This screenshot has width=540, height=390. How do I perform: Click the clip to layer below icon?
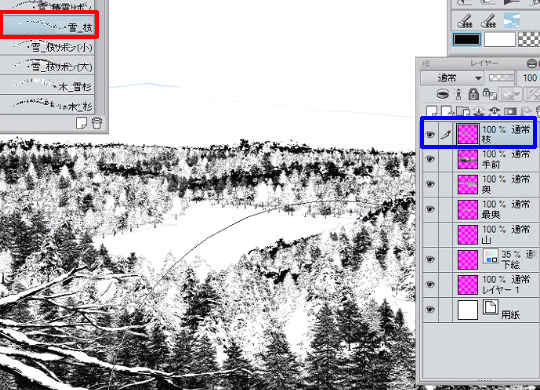click(443, 94)
